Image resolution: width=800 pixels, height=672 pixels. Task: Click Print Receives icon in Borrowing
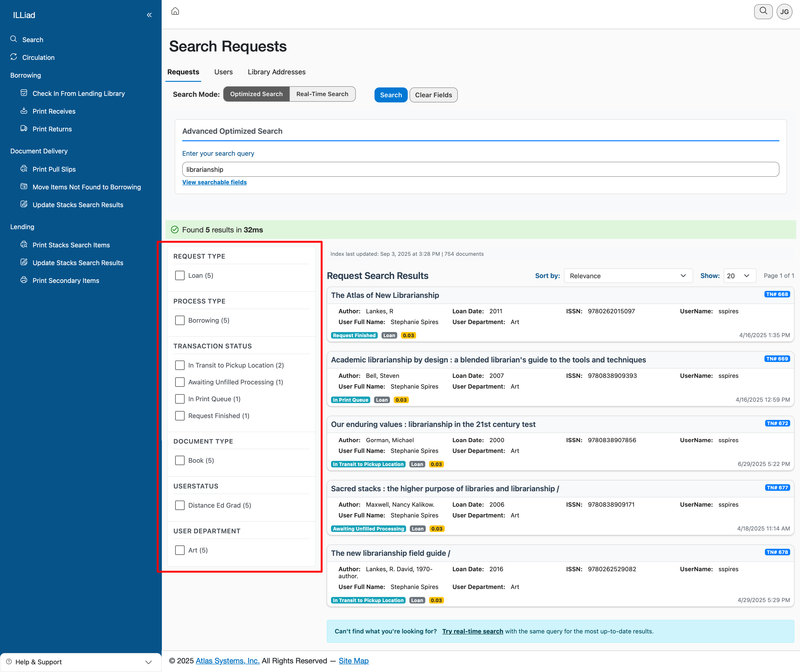click(24, 111)
